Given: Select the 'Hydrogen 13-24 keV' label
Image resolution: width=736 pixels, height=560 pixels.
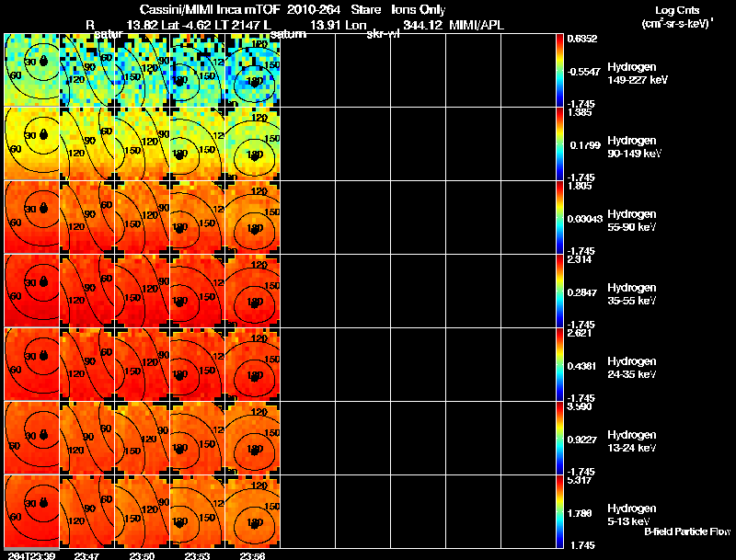Looking at the screenshot, I should click(x=632, y=441).
